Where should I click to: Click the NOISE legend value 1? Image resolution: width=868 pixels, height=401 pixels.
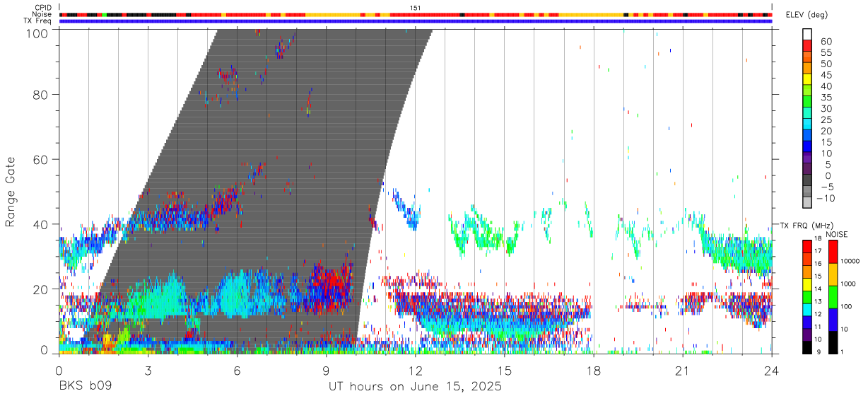click(843, 351)
